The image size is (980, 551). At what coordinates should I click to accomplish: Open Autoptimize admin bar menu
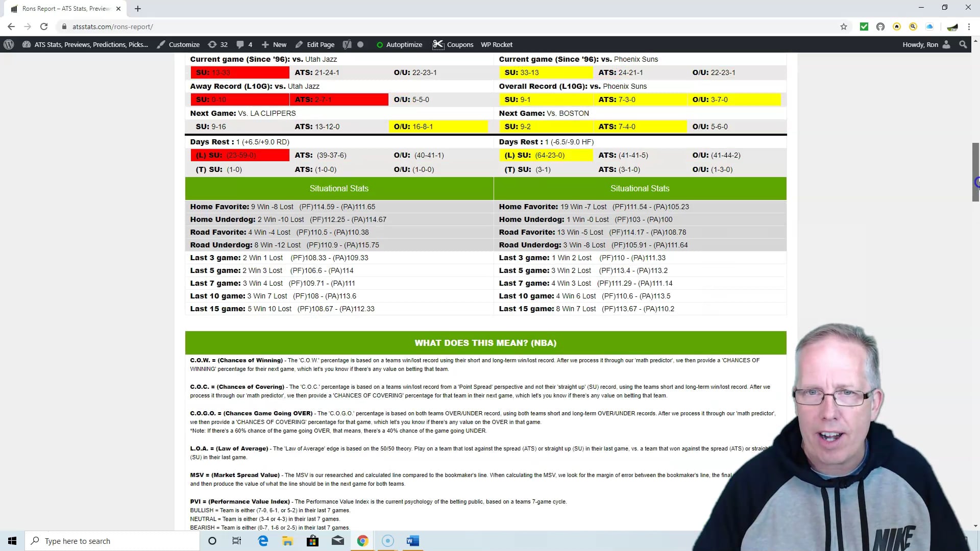click(x=399, y=44)
